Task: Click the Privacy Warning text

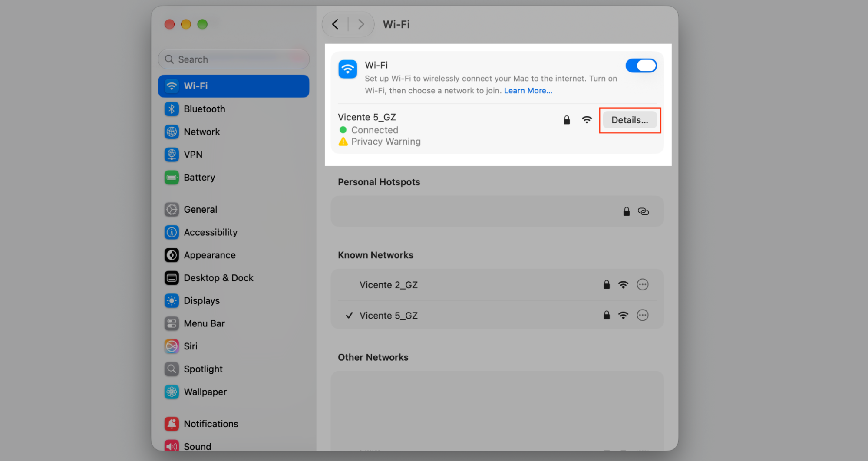Action: pos(386,142)
